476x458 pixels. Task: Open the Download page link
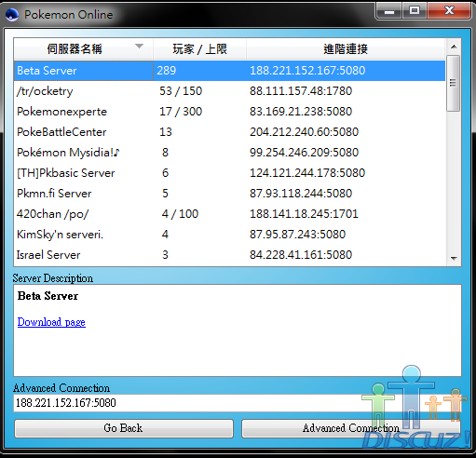tap(51, 322)
